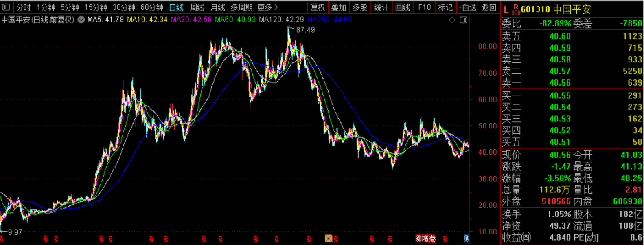Click the MA120: 42.29 indicator label

coord(281,20)
